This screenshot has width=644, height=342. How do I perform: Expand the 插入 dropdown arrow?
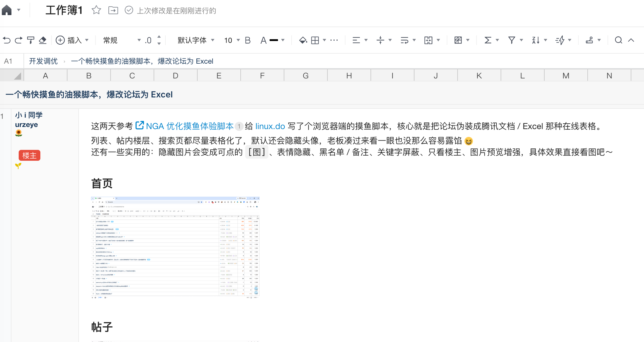coord(87,40)
